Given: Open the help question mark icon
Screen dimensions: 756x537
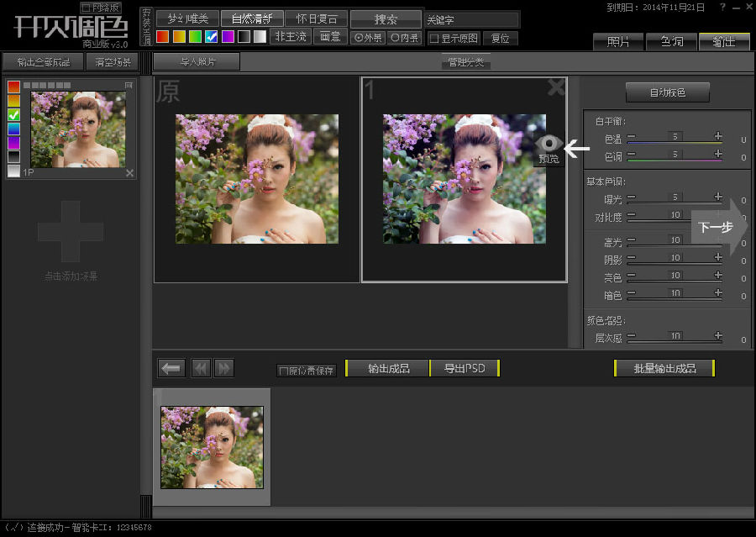Looking at the screenshot, I should [723, 8].
